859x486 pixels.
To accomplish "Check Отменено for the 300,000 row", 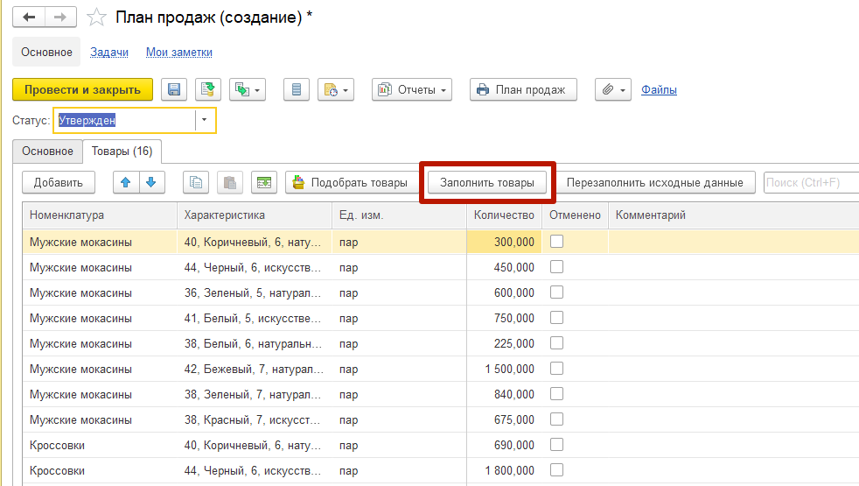I will (557, 242).
